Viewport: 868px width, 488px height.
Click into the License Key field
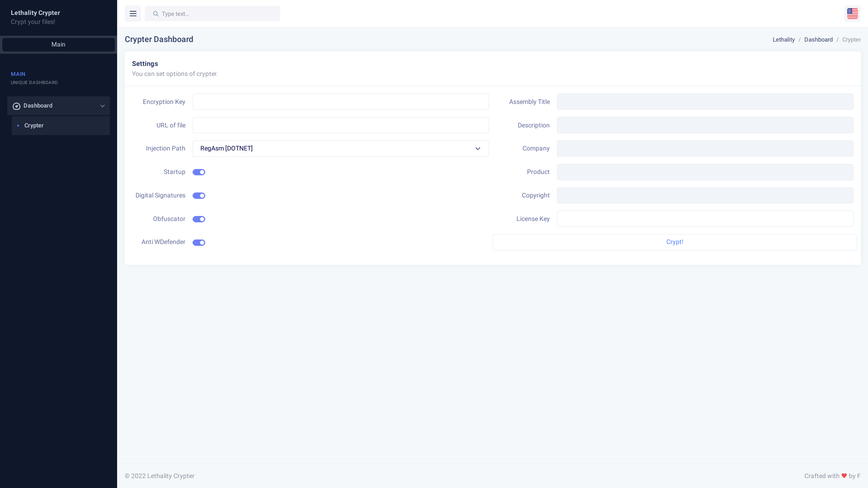[x=705, y=219]
